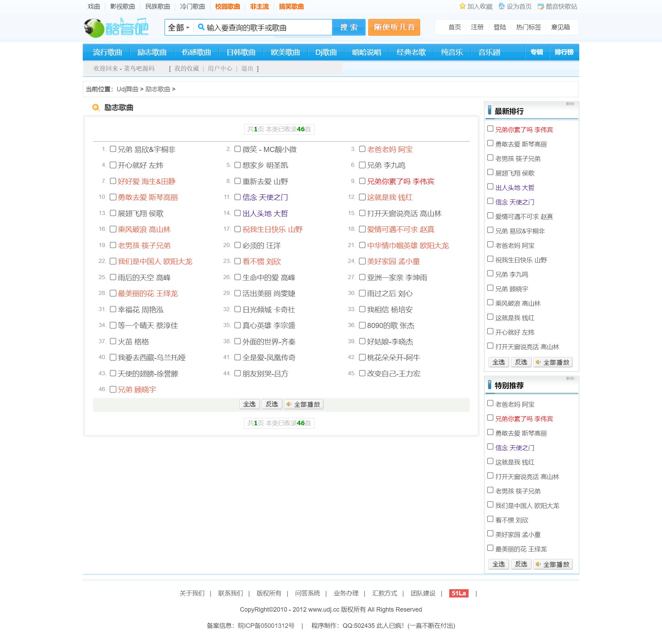662x644 pixels.
Task: Open 用户中心 link
Action: (220, 69)
